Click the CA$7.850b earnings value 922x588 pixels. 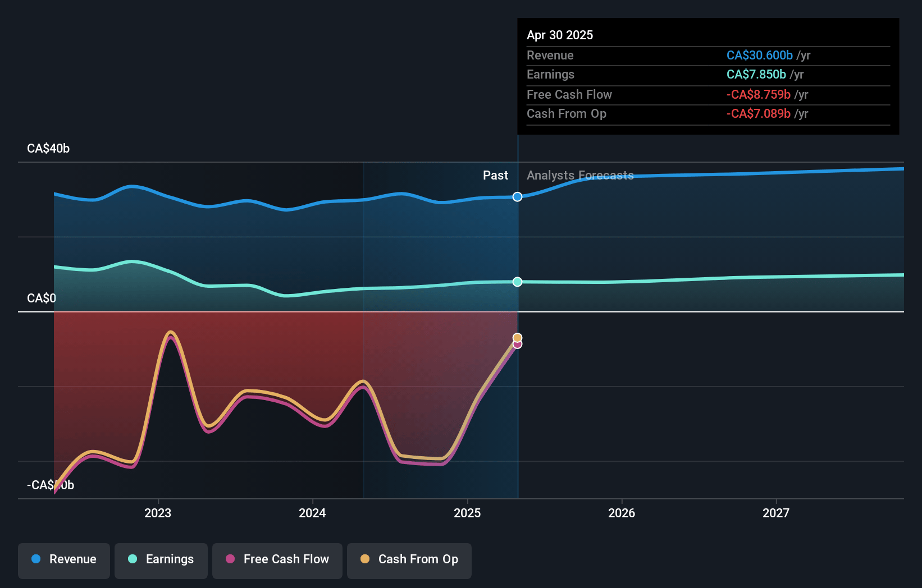(756, 74)
